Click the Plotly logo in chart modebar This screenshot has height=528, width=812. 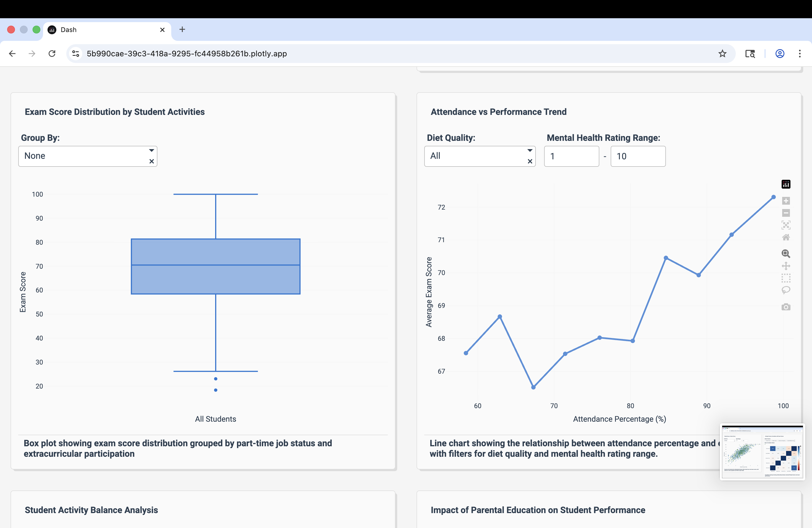point(786,184)
